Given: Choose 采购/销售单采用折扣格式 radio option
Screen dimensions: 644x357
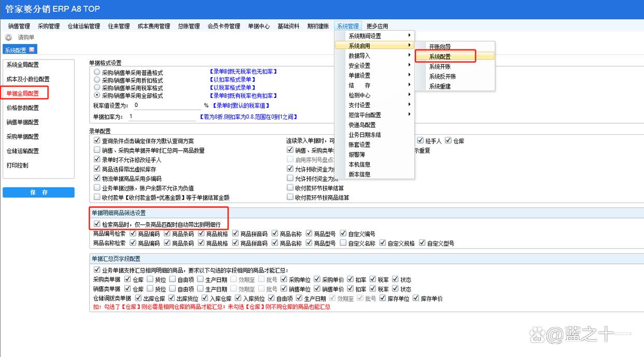Looking at the screenshot, I should tap(97, 80).
